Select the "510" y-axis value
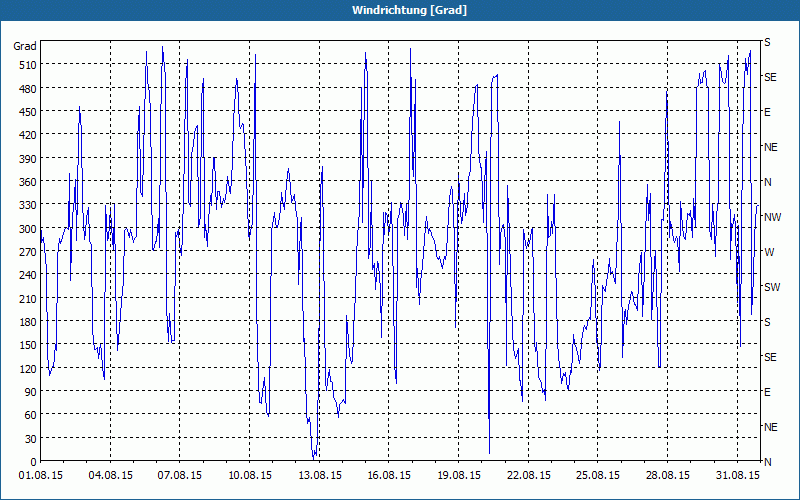800x500 pixels. point(28,65)
